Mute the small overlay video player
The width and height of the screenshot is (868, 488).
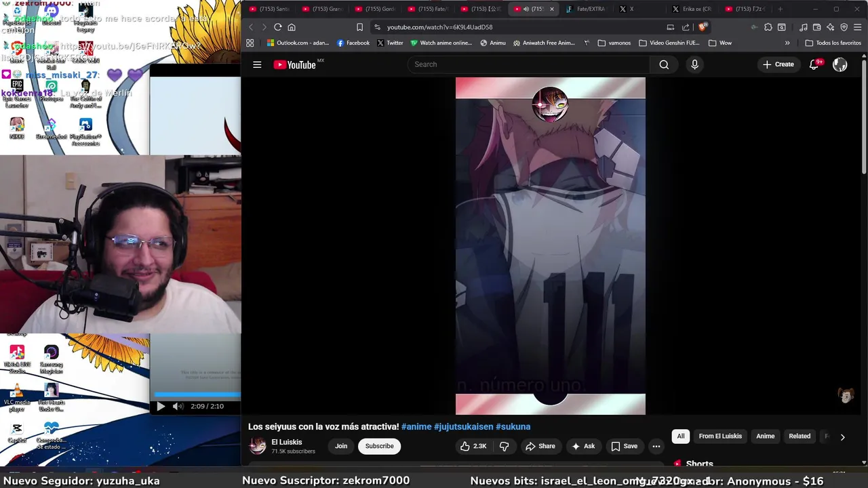(178, 407)
